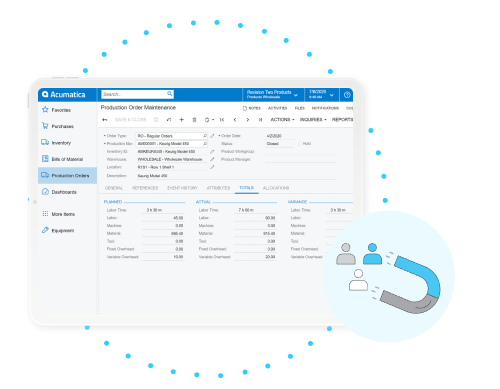Image resolution: width=500 pixels, height=389 pixels.
Task: Open the Files link
Action: (299, 108)
